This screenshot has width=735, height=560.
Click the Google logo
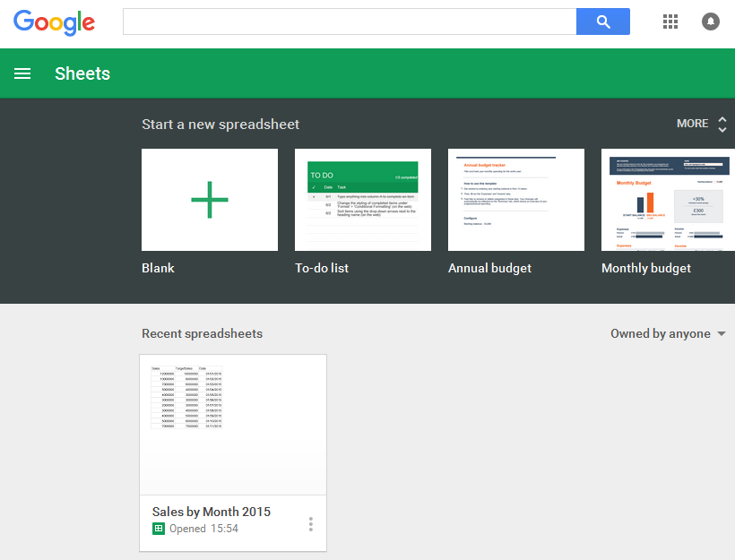click(x=54, y=22)
